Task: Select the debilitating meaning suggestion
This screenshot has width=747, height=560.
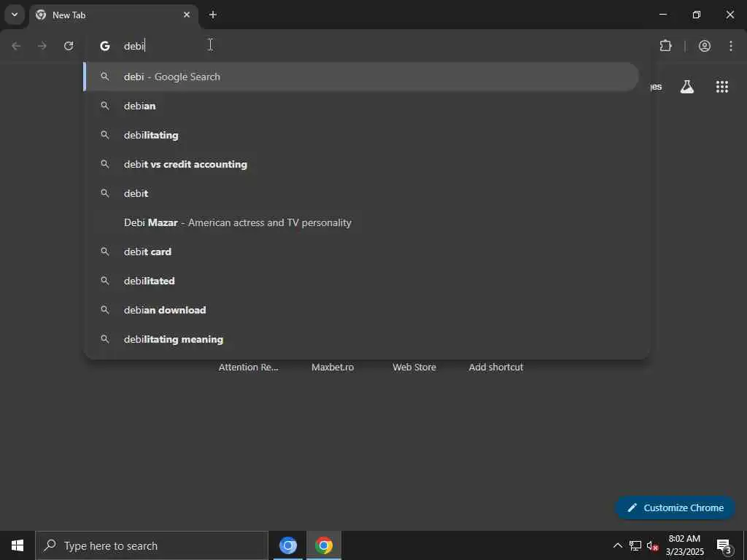Action: tap(361, 339)
